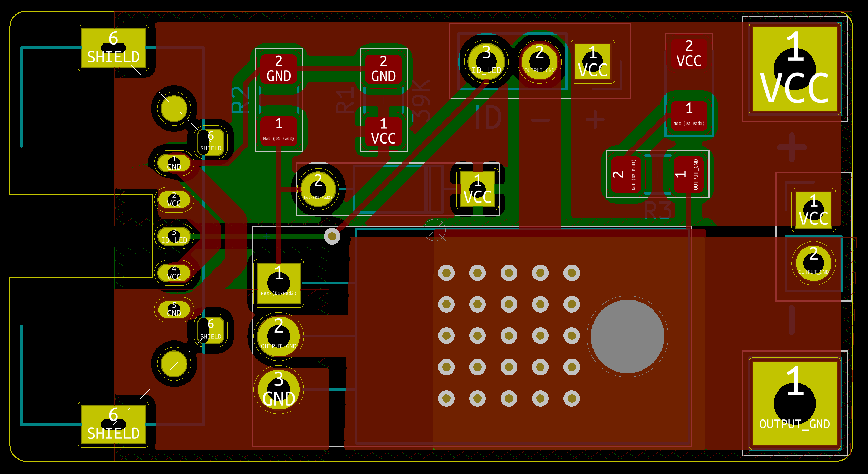
Task: Select red pad 1 Net-(D2-Pad1) below VCC pad 2
Action: [689, 116]
